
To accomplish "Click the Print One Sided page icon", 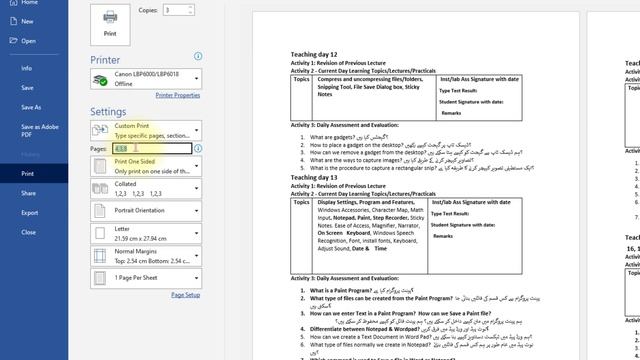I will coord(100,166).
